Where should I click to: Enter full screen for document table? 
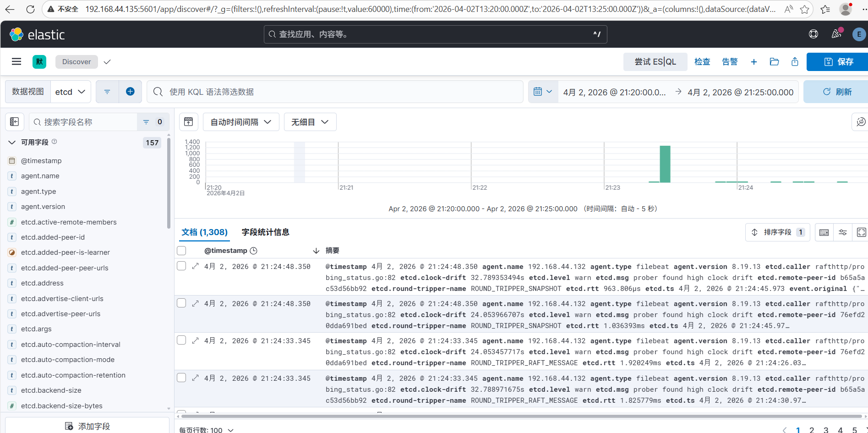pos(861,232)
